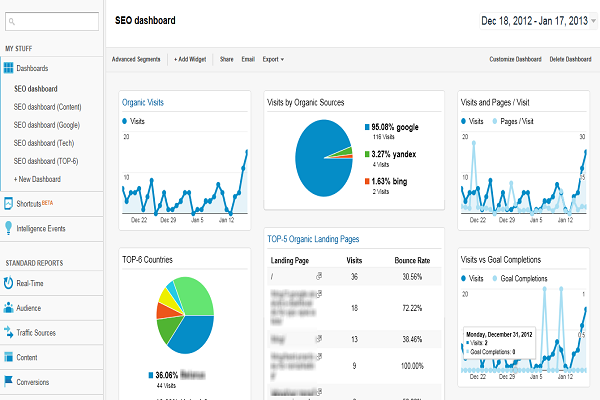Click the Audience people icon
The height and width of the screenshot is (400, 600).
click(8, 307)
